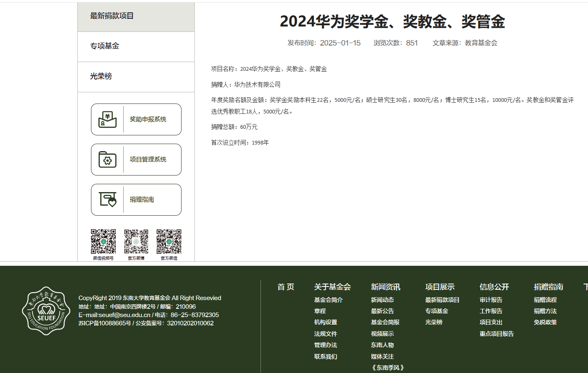This screenshot has height=373, width=588.
Task: Open 专项基金 link in the footer
Action: (x=437, y=311)
